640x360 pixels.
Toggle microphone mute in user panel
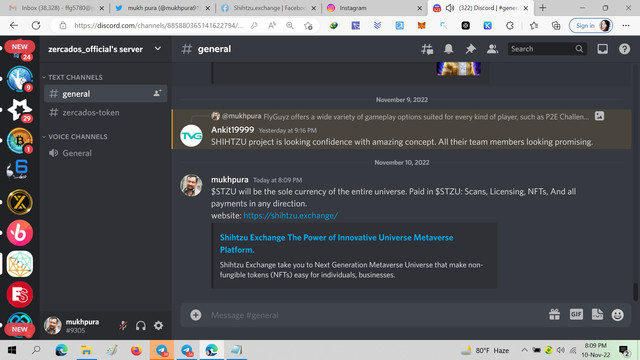coord(123,325)
